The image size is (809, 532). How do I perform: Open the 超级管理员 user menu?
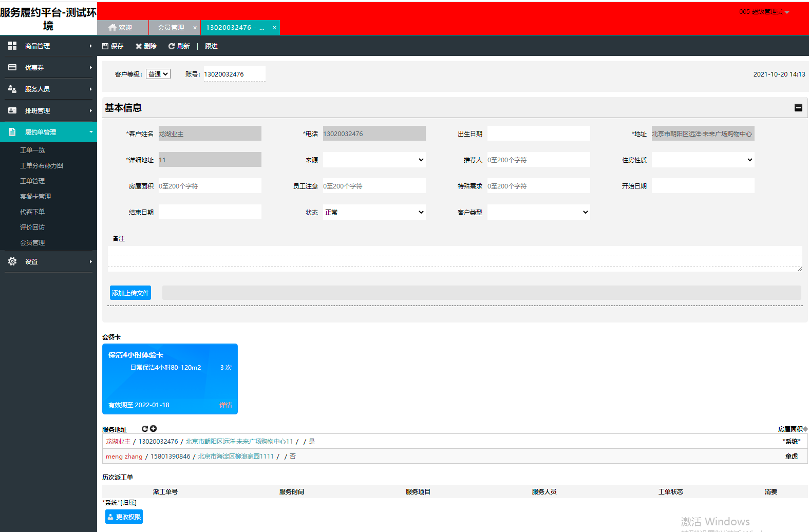(764, 12)
